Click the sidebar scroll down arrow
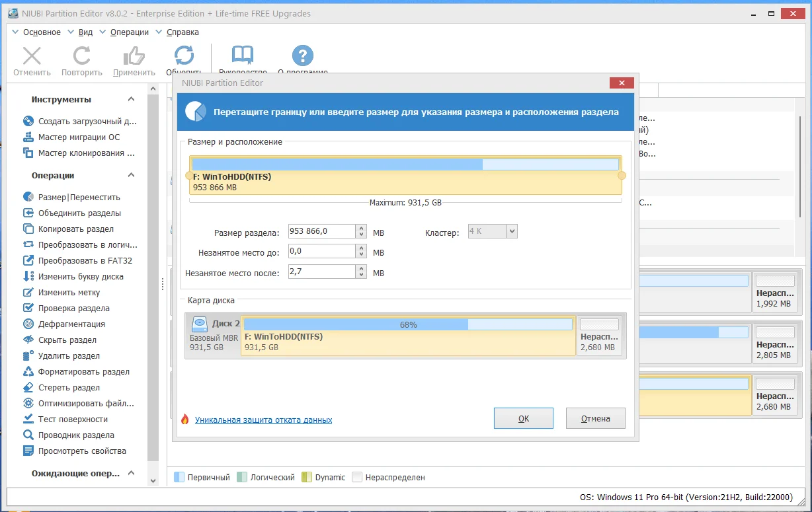 coord(153,481)
